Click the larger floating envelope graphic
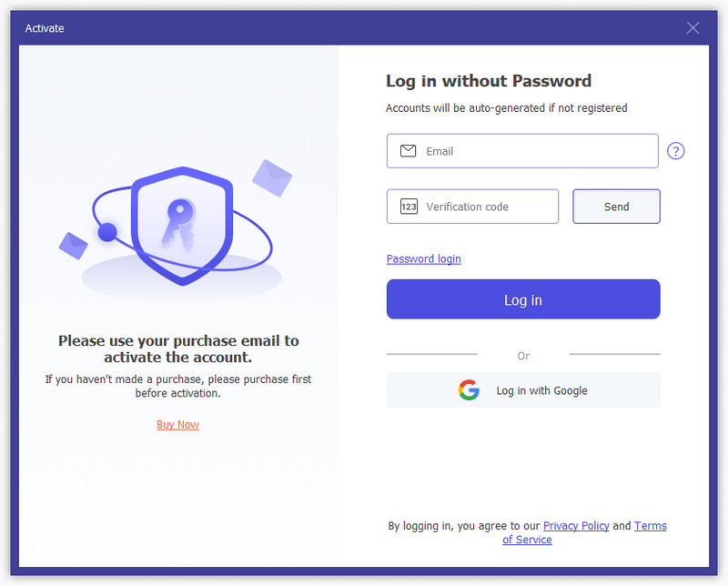Viewport: 728px width, 586px height. coord(272,177)
